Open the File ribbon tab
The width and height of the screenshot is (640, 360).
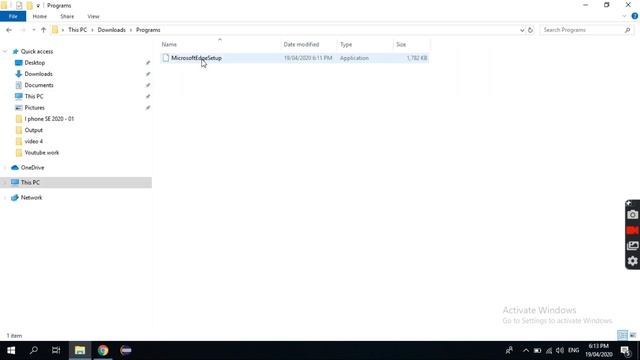pos(13,16)
